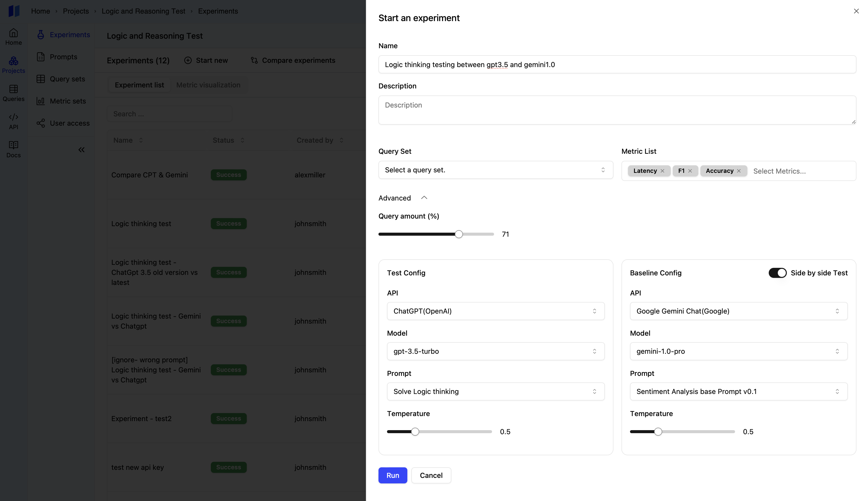This screenshot has height=501, width=868.
Task: Click the Cancel button
Action: (431, 475)
